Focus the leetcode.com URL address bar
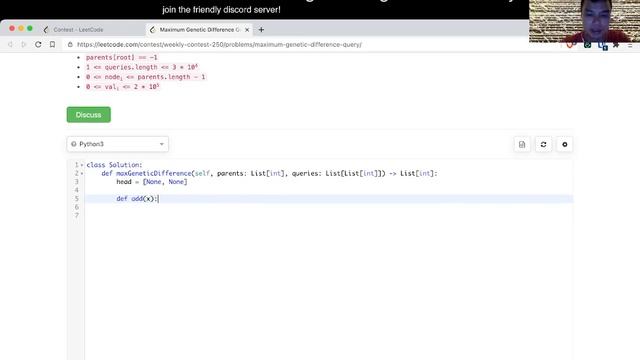Screen dimensions: 640x360 [x=219, y=44]
